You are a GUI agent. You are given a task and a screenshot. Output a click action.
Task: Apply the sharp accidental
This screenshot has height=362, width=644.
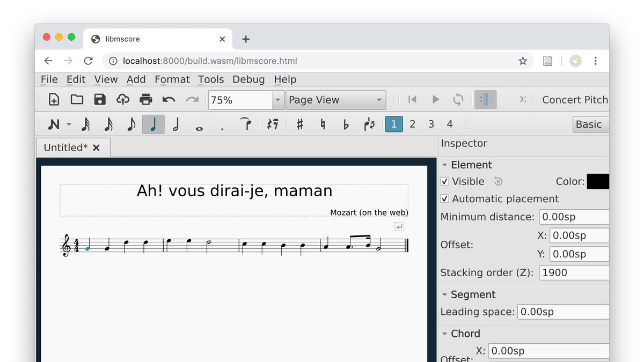pyautogui.click(x=299, y=124)
